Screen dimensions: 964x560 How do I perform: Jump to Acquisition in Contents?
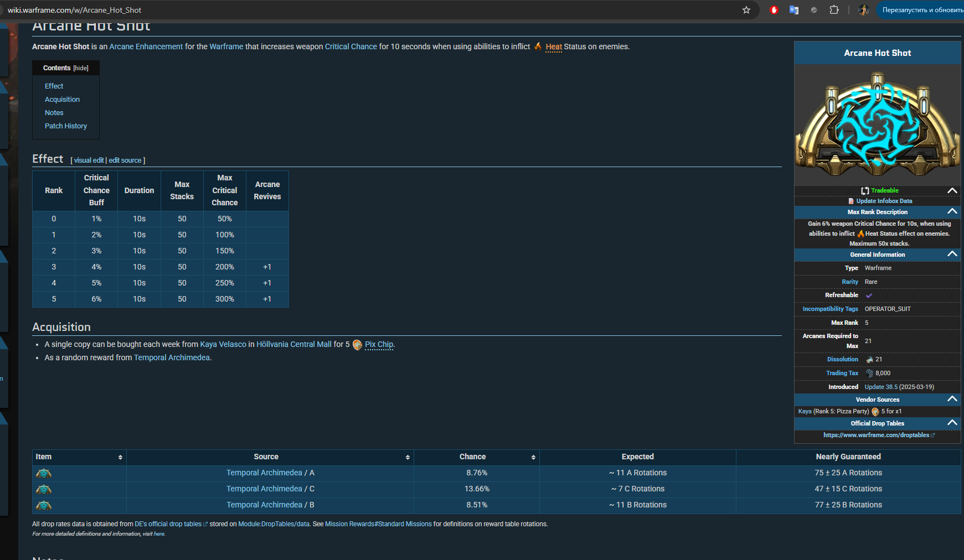point(62,100)
